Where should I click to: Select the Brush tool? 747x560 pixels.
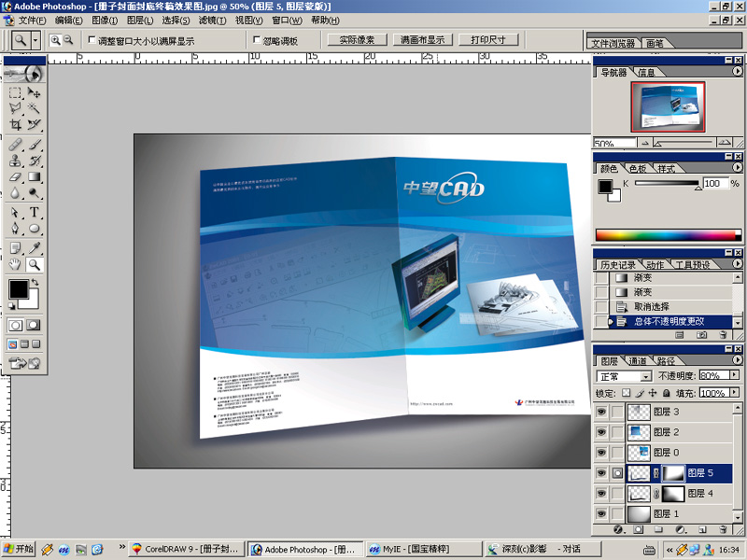34,145
